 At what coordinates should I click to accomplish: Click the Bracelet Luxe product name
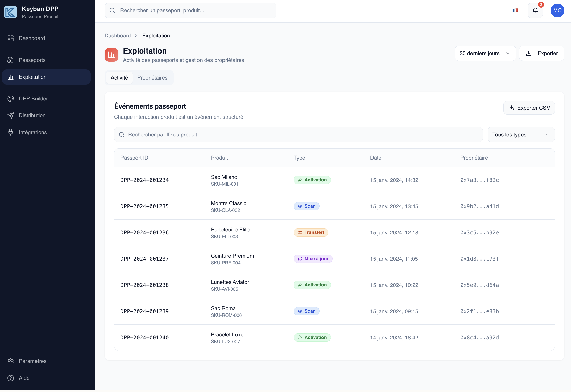[x=227, y=335]
